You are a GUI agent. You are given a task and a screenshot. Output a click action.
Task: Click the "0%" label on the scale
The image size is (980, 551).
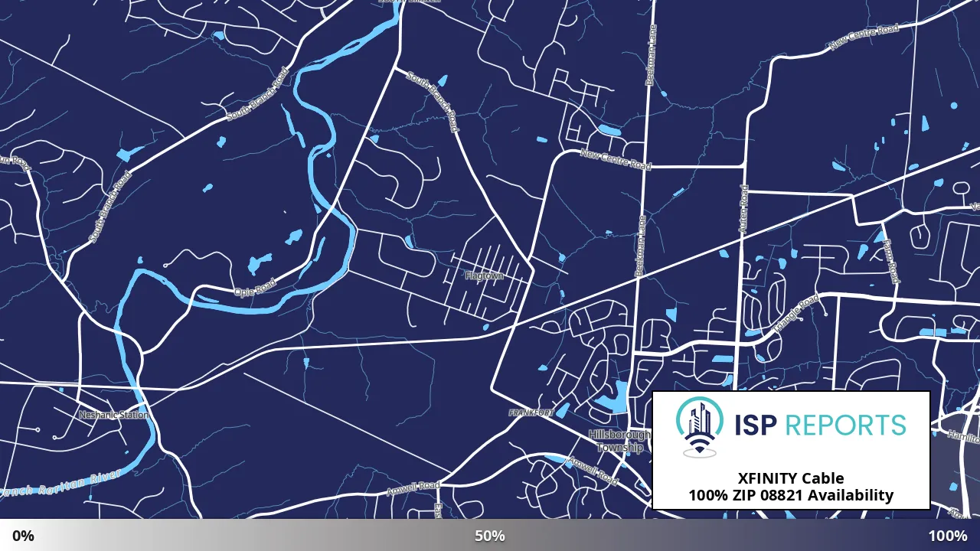tap(23, 536)
